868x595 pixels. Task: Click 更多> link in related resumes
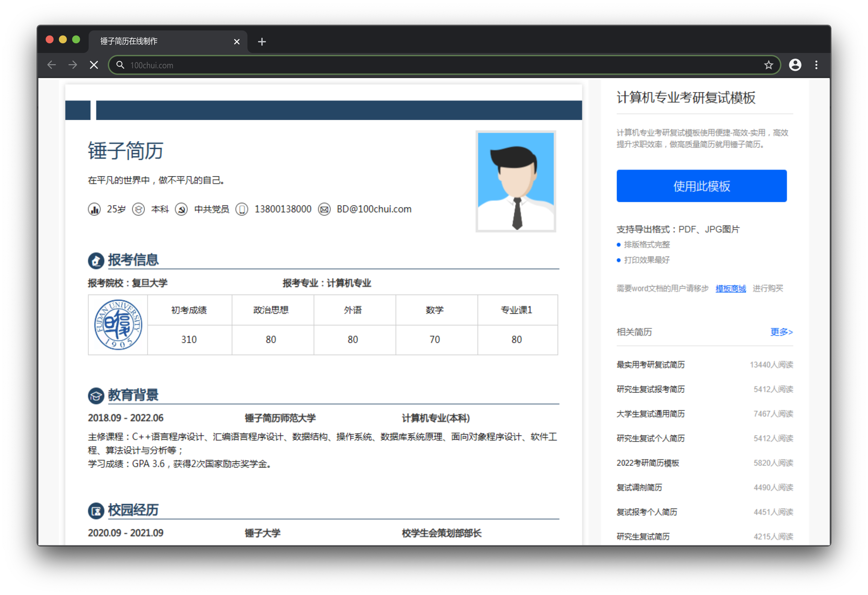pyautogui.click(x=781, y=332)
